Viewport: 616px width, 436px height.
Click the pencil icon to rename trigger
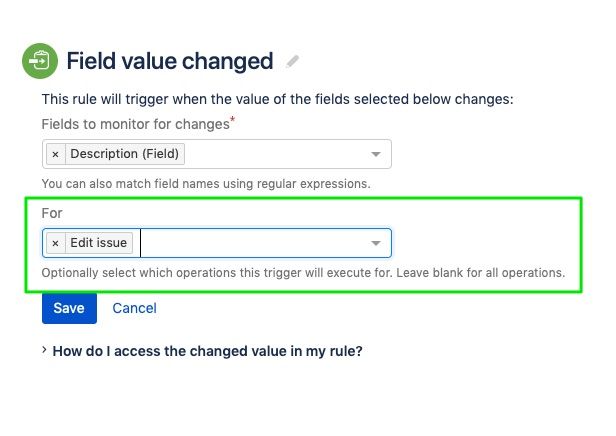point(292,61)
